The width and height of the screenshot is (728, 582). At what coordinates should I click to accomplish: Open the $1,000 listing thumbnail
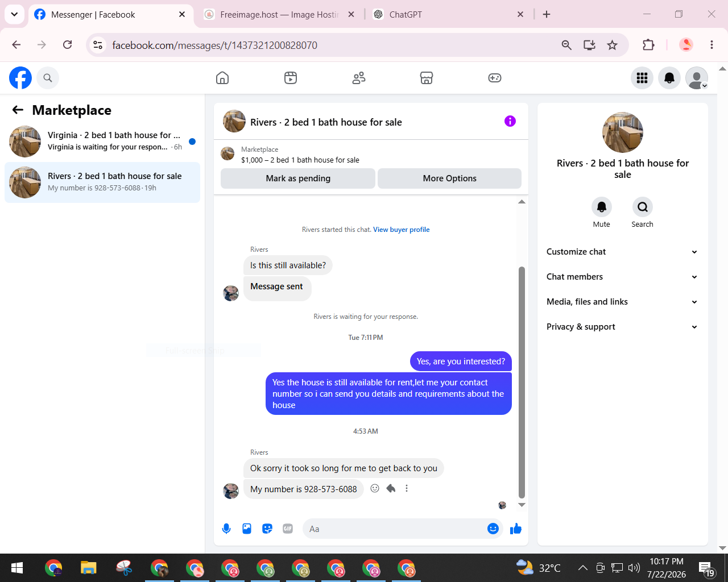[227, 153]
